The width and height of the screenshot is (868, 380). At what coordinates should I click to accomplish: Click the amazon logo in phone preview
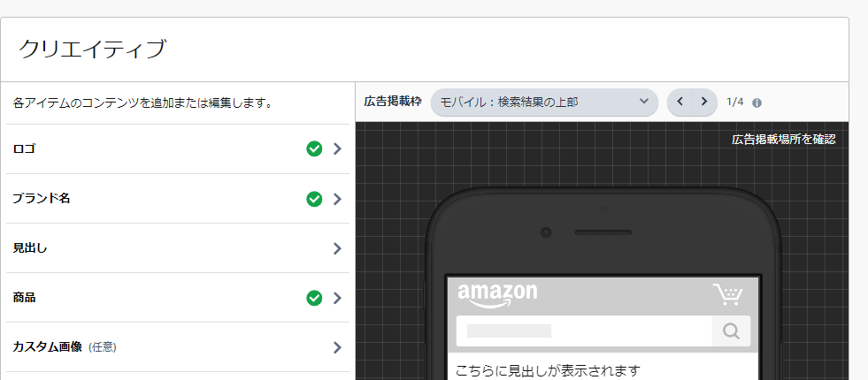[497, 295]
